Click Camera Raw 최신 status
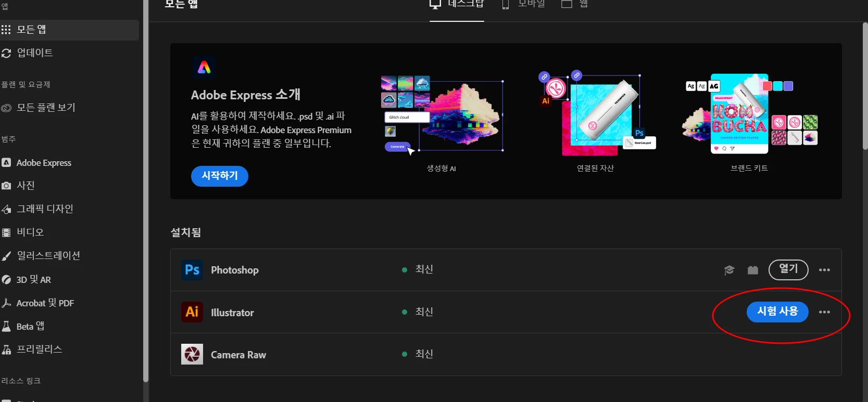The height and width of the screenshot is (402, 868). 418,354
